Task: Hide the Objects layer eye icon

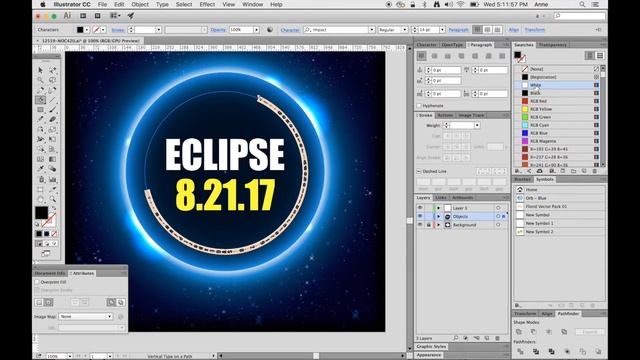Action: coord(420,216)
